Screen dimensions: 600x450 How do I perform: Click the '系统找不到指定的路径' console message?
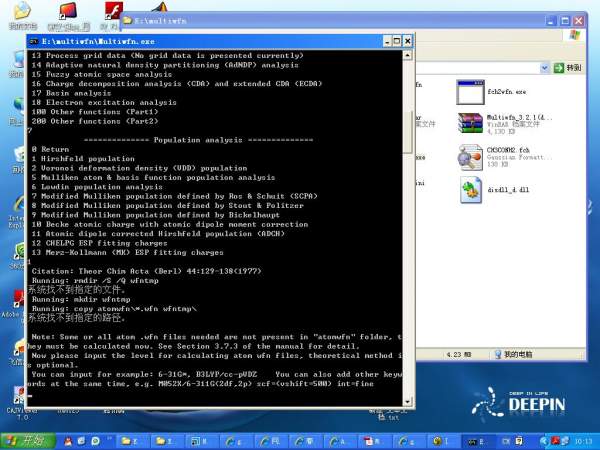[77, 318]
